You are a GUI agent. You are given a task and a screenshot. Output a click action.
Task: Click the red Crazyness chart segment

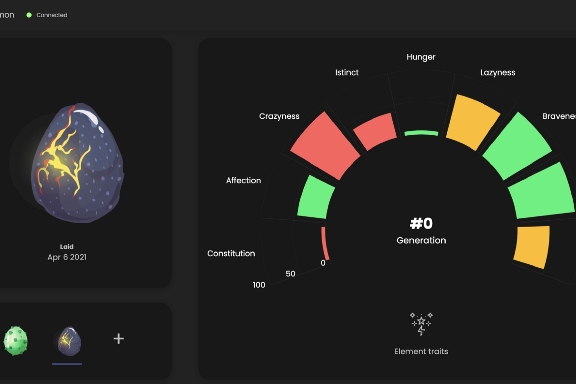coord(325,146)
